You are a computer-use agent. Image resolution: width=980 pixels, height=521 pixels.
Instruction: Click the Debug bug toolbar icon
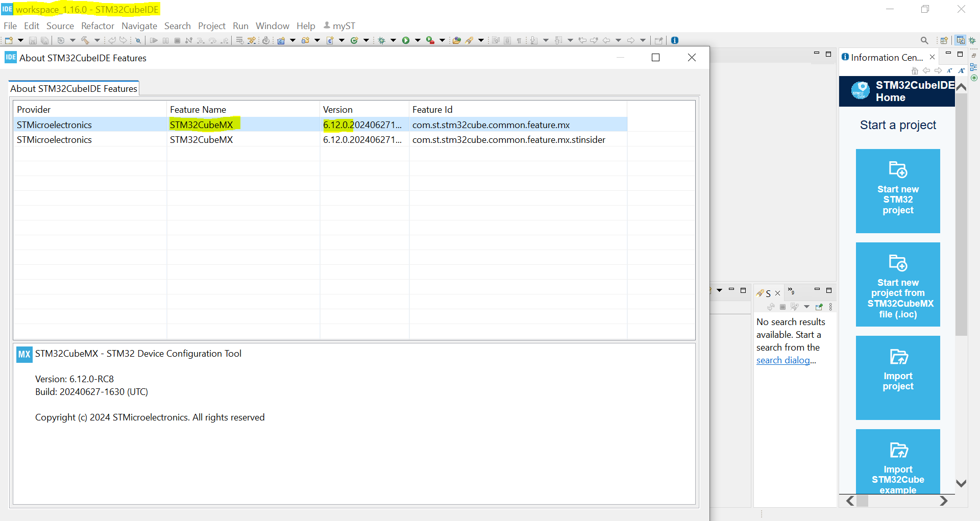tap(381, 40)
